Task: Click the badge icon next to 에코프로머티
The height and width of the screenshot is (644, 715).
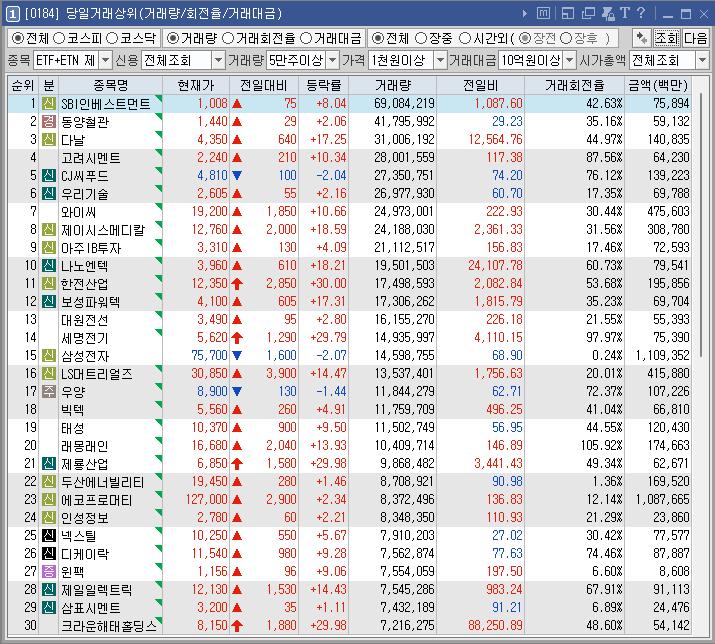Action: point(49,499)
